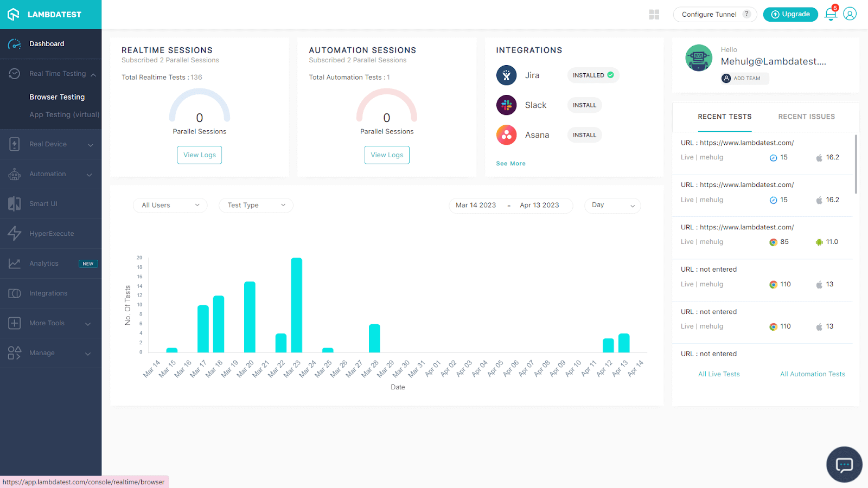Open the All Users dropdown
Viewport: 868px width, 488px height.
(170, 206)
